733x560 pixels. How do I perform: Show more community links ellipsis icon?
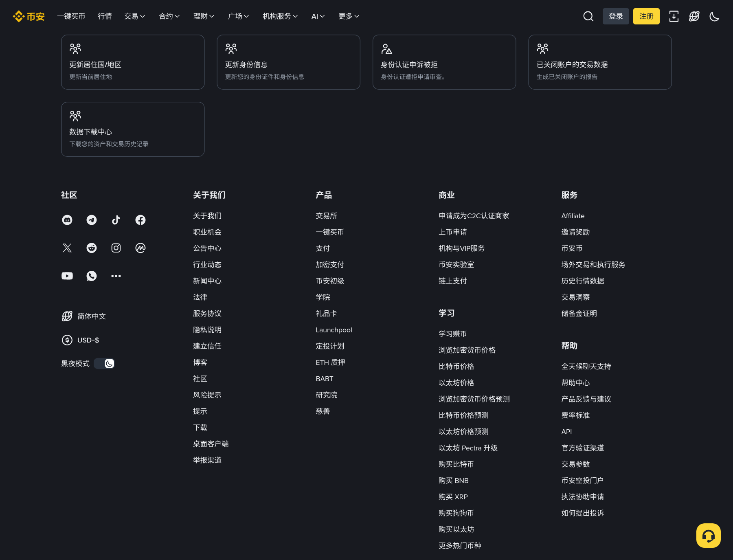[116, 276]
